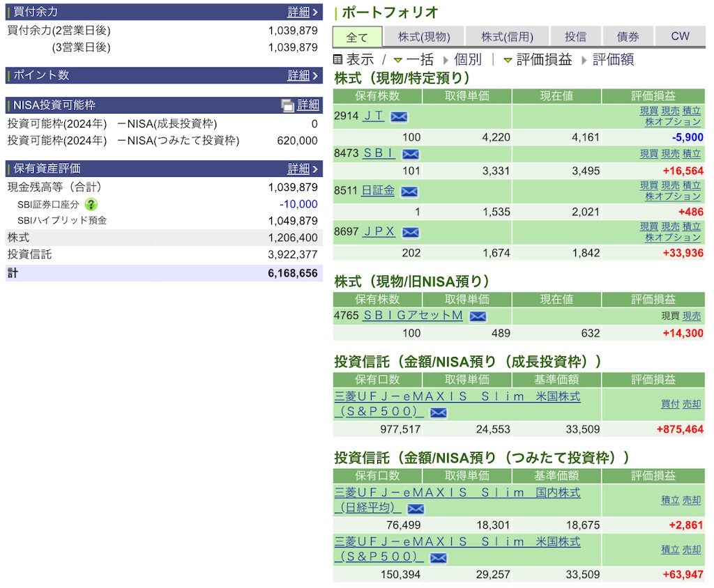Select the 一括 display option

(419, 59)
